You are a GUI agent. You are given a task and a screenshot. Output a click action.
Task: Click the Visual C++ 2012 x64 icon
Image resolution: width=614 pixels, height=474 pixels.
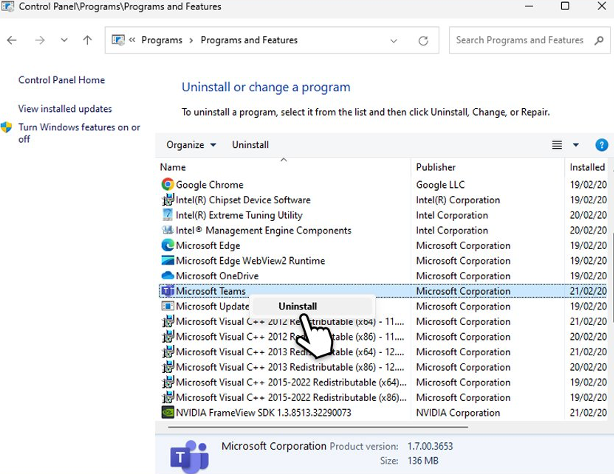point(168,321)
